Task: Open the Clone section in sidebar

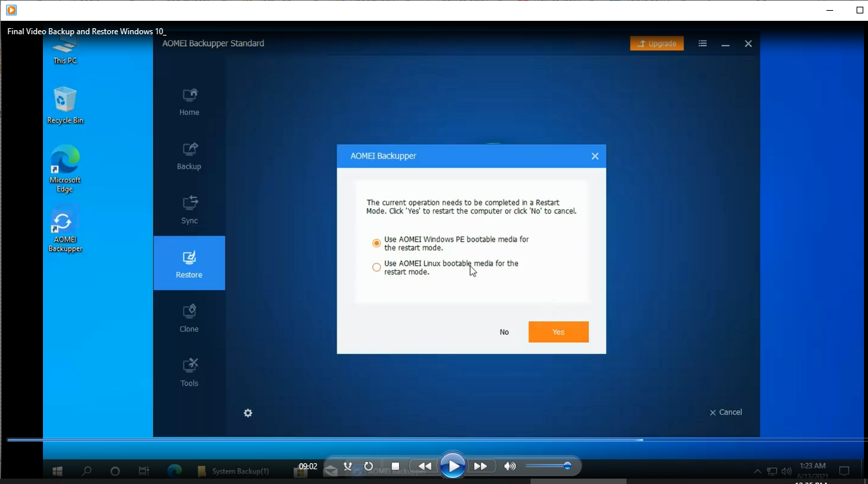Action: click(x=189, y=318)
